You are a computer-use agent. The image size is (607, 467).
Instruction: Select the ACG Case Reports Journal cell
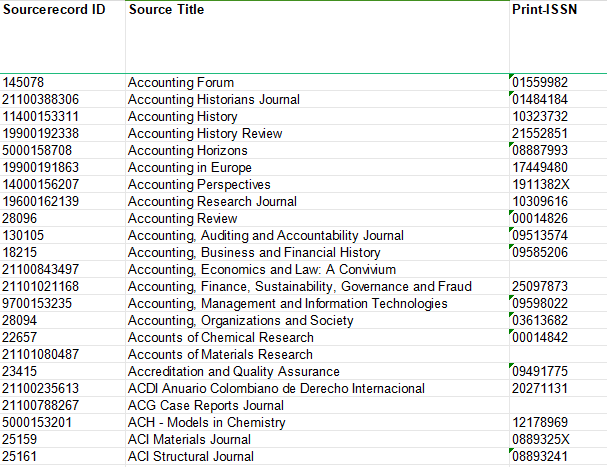[x=206, y=405]
